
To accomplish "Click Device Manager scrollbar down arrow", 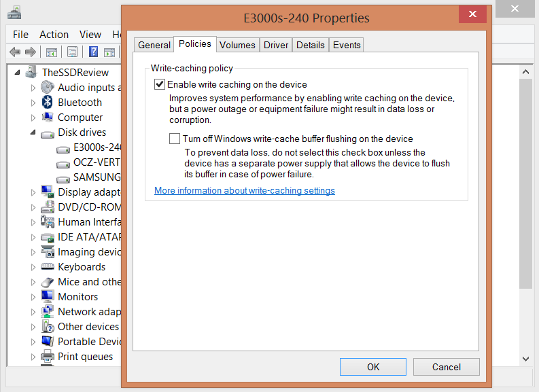I will click(525, 359).
